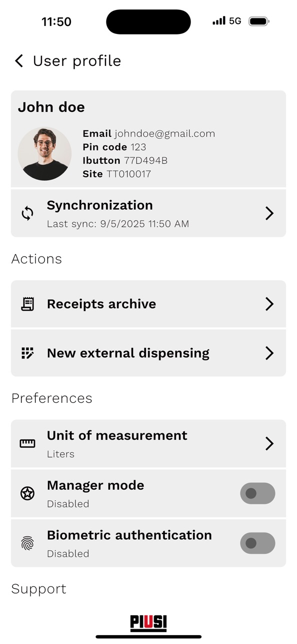Tap John doe's profile photo
This screenshot has height=644, width=297.
click(x=44, y=154)
